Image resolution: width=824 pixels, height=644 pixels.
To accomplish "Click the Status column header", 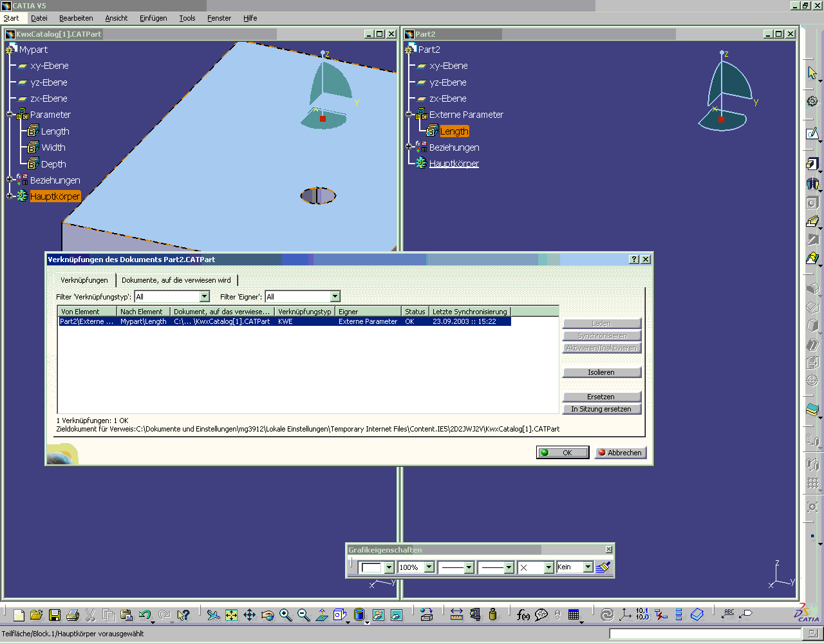I will click(x=415, y=312).
